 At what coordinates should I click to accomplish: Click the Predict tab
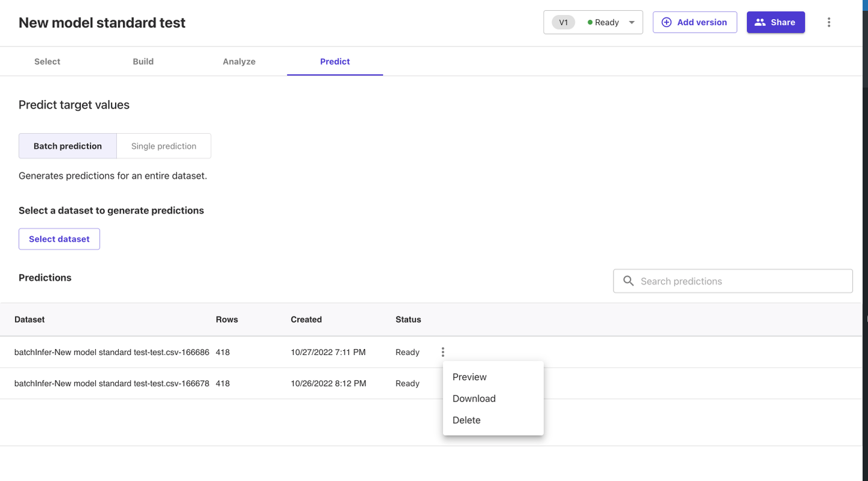[335, 61]
